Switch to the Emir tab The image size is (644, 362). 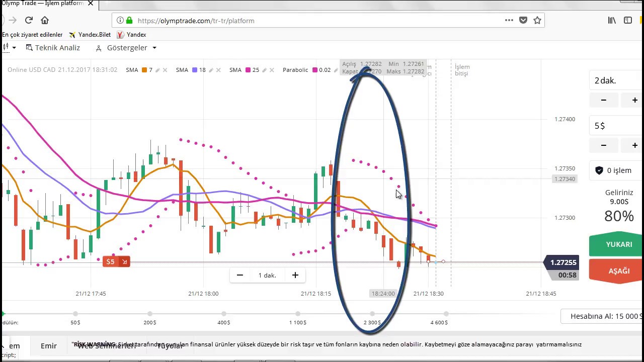click(x=49, y=345)
